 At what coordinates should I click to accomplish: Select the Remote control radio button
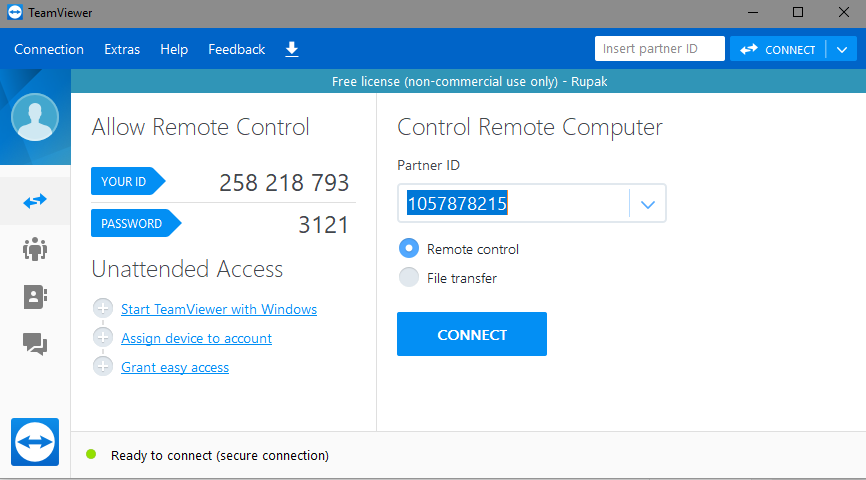coord(409,249)
